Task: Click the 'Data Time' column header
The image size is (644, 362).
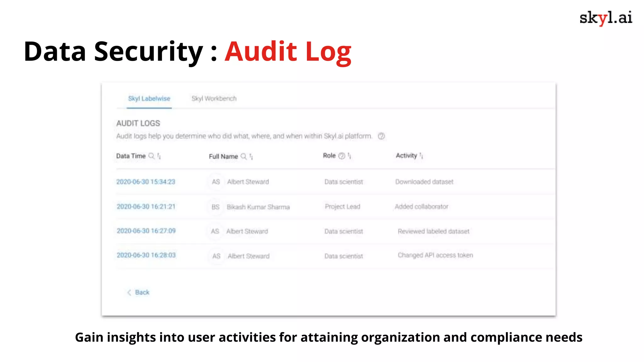Action: [x=131, y=156]
